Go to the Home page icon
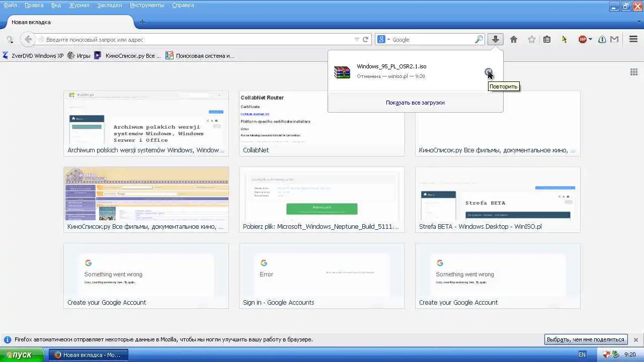Screen dimensions: 644x362 (x=514, y=39)
